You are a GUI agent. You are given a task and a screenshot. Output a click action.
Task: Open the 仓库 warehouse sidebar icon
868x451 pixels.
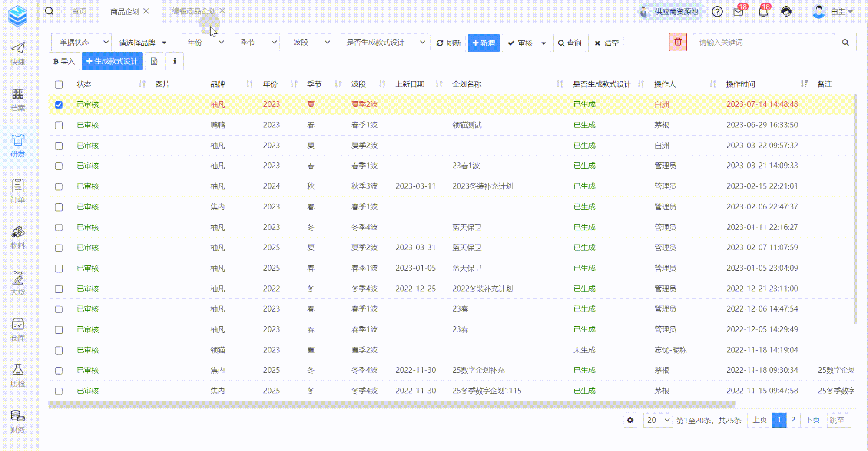[18, 329]
